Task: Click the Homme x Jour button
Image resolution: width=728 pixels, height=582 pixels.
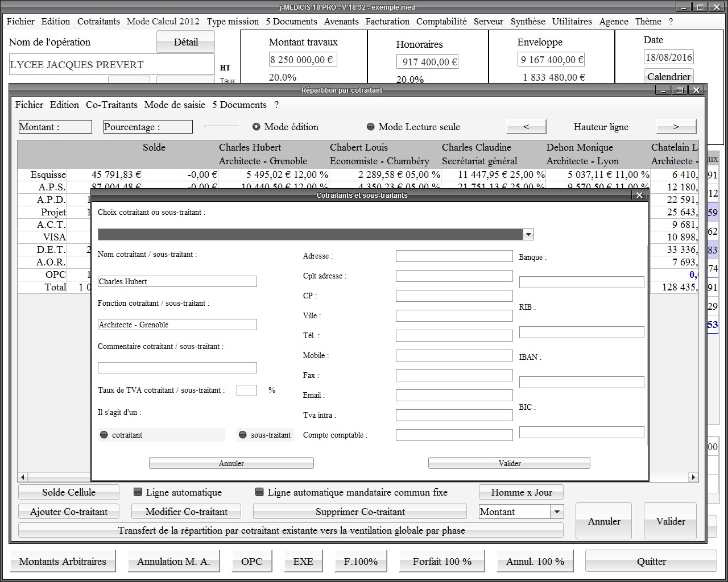Action: pyautogui.click(x=522, y=492)
